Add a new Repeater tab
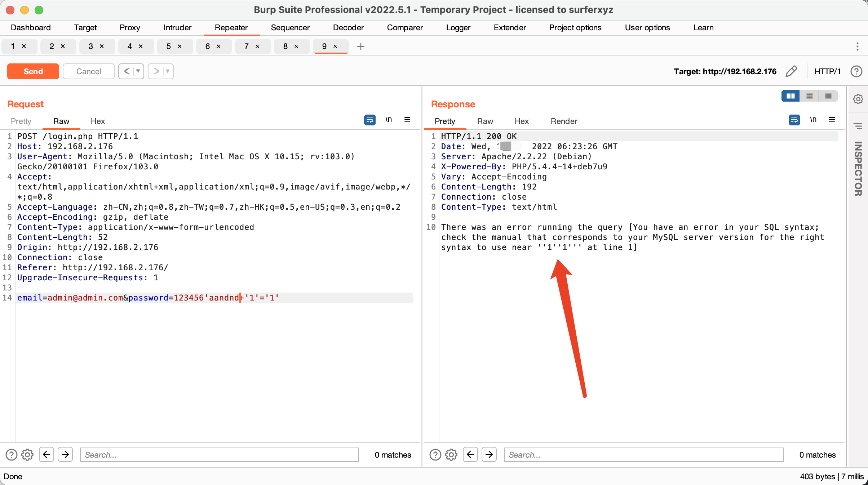Screen dimensions: 868x485 [x=360, y=46]
